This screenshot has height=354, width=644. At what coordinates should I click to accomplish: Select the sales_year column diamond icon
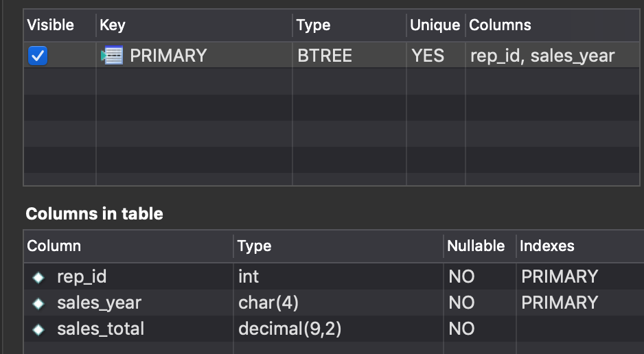38,304
